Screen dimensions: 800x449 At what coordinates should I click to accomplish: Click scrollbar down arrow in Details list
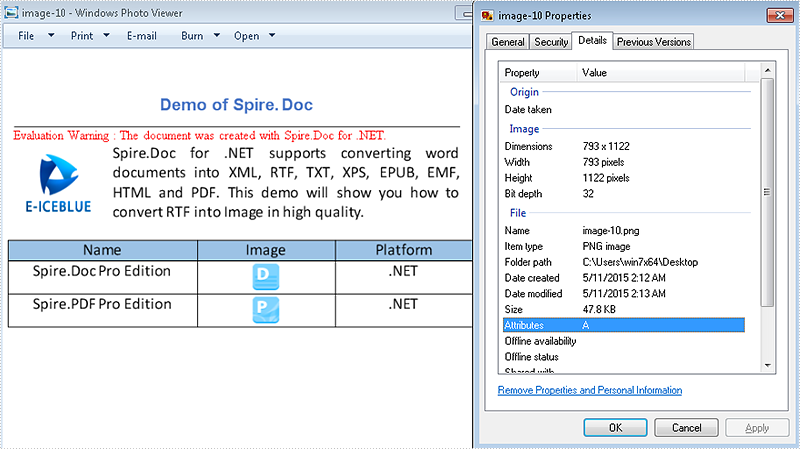[x=767, y=365]
